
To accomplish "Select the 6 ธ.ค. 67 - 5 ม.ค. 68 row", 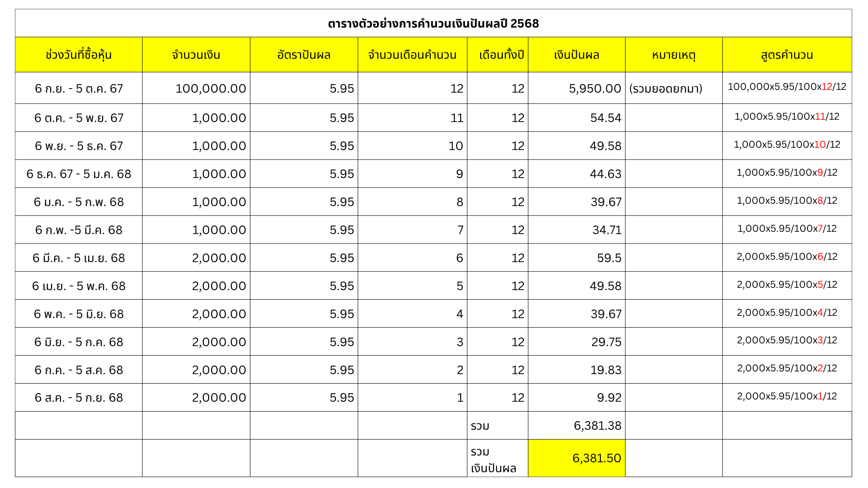I will 79,174.
